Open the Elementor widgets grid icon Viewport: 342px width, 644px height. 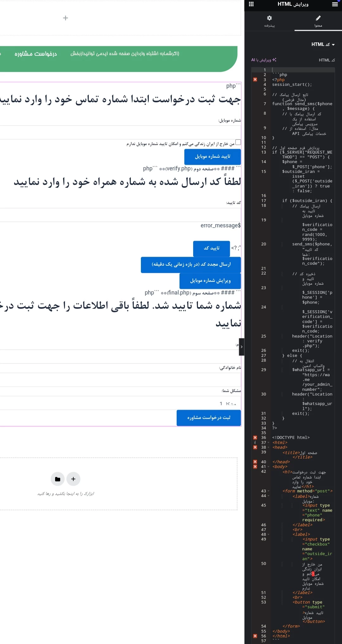pyautogui.click(x=251, y=4)
